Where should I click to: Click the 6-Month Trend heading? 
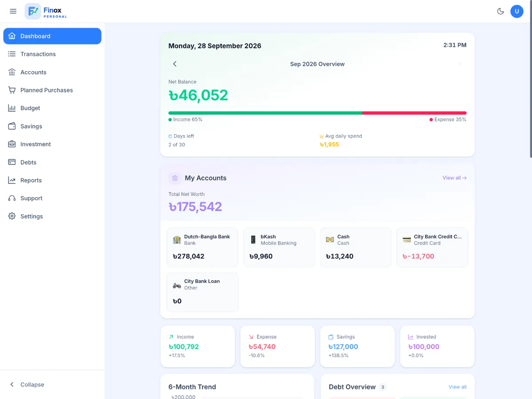[192, 387]
